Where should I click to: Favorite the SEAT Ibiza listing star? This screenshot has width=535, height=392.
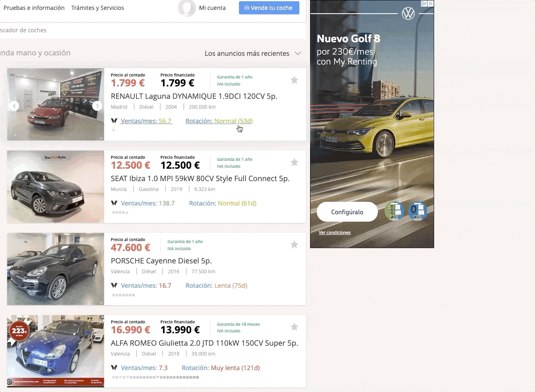tap(294, 162)
